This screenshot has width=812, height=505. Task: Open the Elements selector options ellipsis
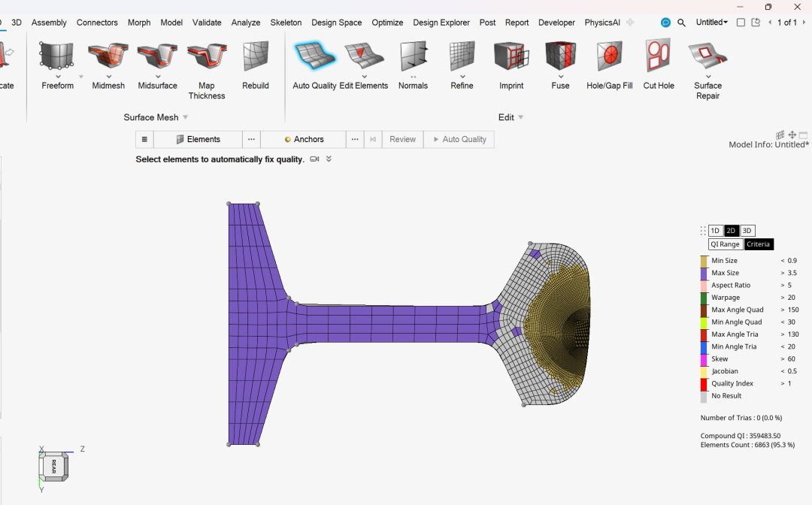point(251,139)
